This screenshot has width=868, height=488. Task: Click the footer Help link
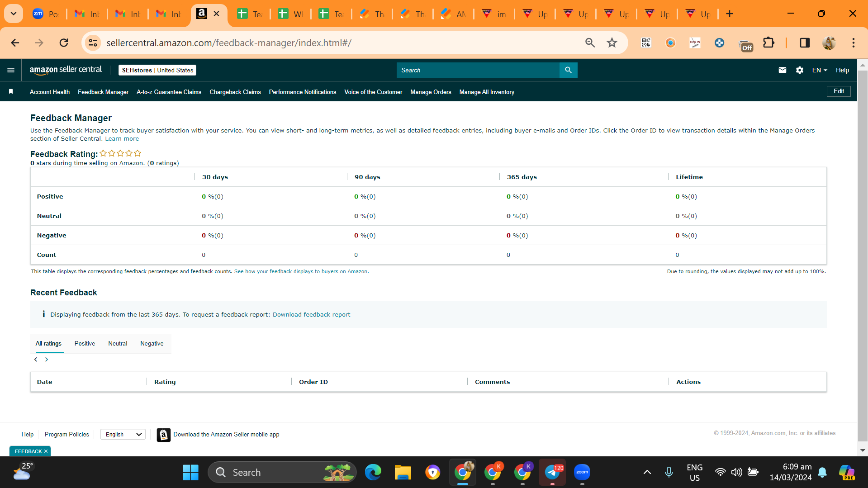[x=28, y=435]
